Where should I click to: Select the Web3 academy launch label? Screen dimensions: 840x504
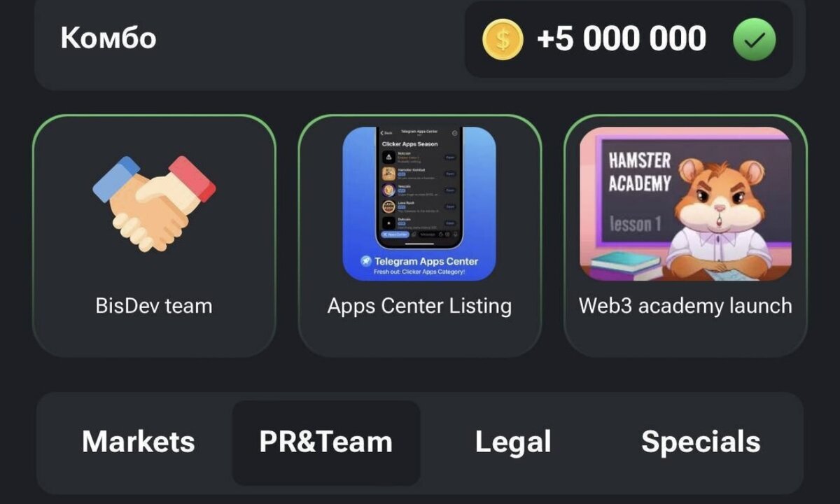click(685, 306)
